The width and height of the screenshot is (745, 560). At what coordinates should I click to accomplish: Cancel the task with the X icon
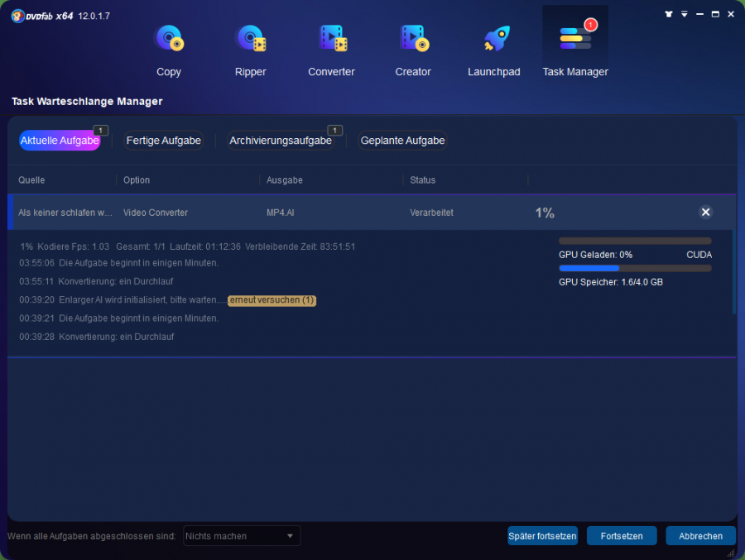click(x=705, y=213)
